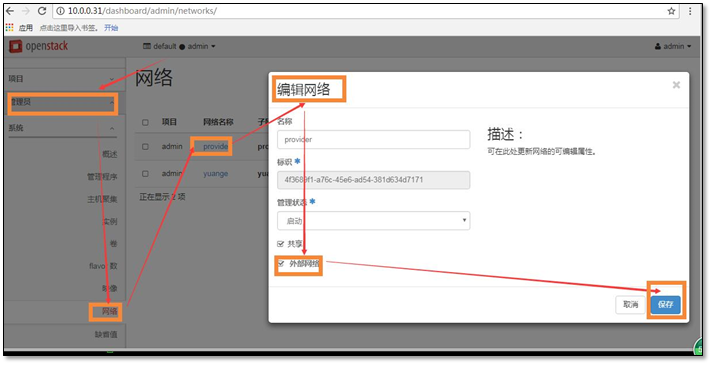
Task: Click the 名称 input field containing provider
Action: 373,139
